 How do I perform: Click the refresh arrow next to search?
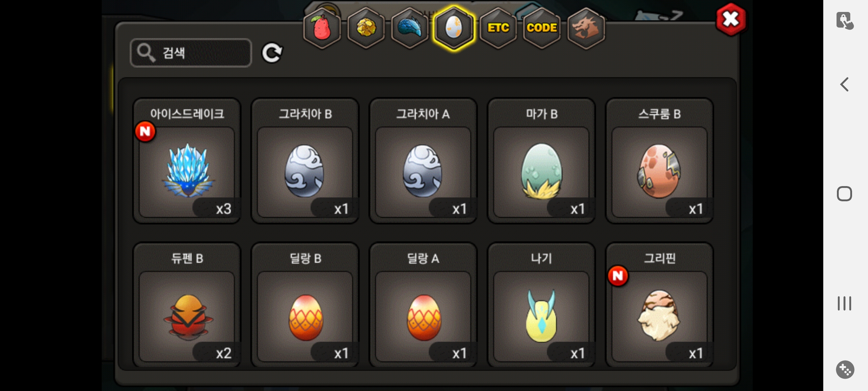(x=272, y=53)
